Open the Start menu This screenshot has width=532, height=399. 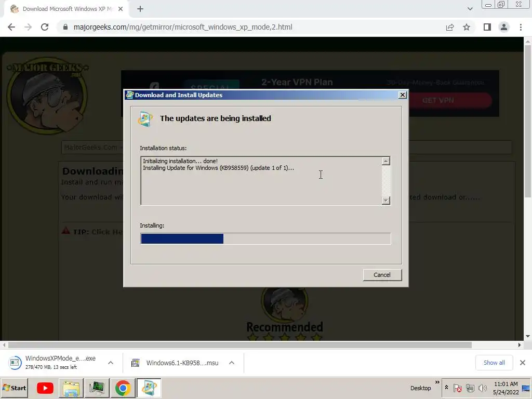14,388
